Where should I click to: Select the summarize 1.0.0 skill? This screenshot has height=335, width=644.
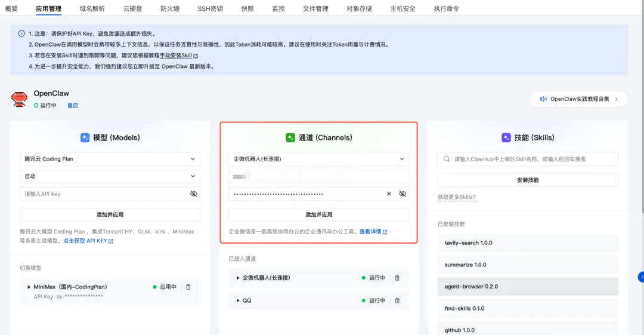(x=528, y=265)
